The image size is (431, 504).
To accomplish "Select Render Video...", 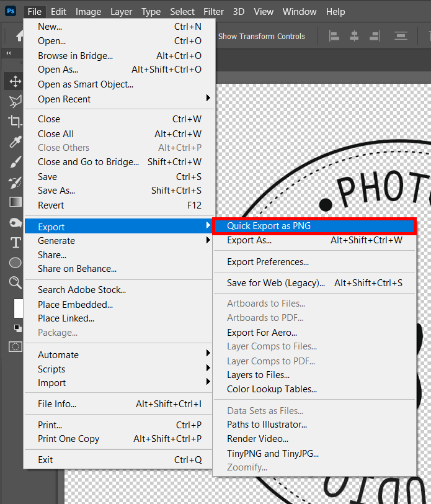I will tap(314, 438).
